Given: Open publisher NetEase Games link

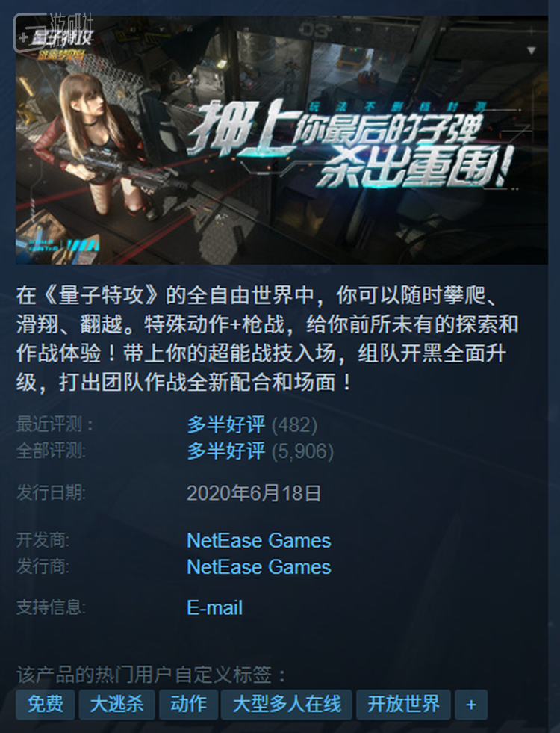Looking at the screenshot, I should [259, 567].
